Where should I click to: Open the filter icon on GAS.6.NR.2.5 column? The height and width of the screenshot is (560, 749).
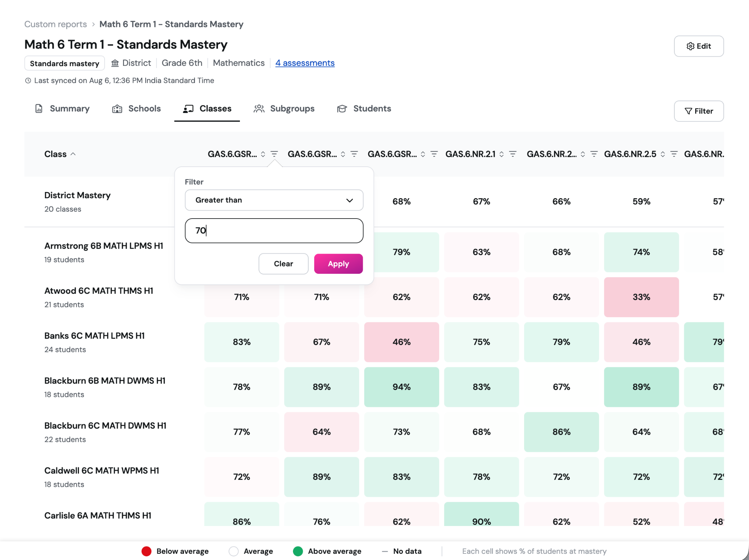(x=674, y=154)
